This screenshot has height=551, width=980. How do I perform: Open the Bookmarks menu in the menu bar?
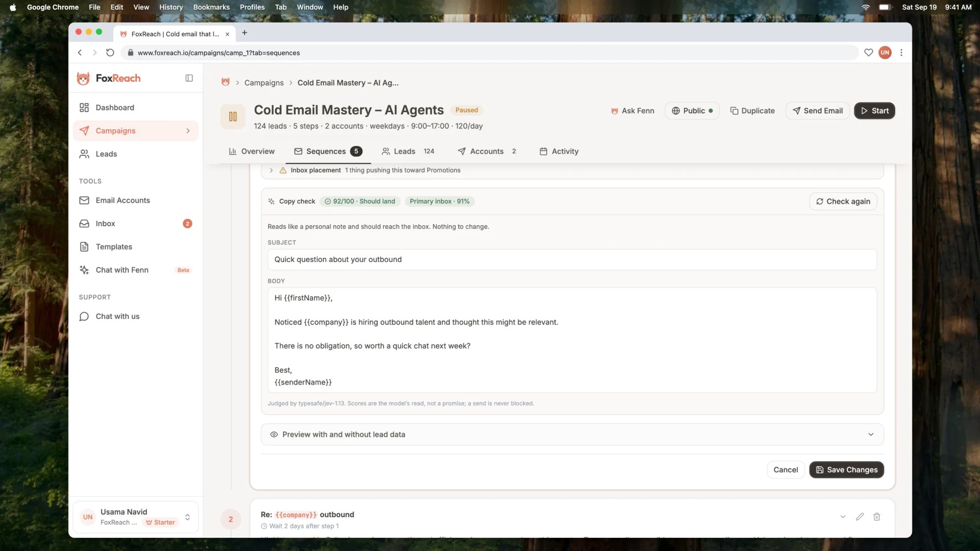(211, 7)
